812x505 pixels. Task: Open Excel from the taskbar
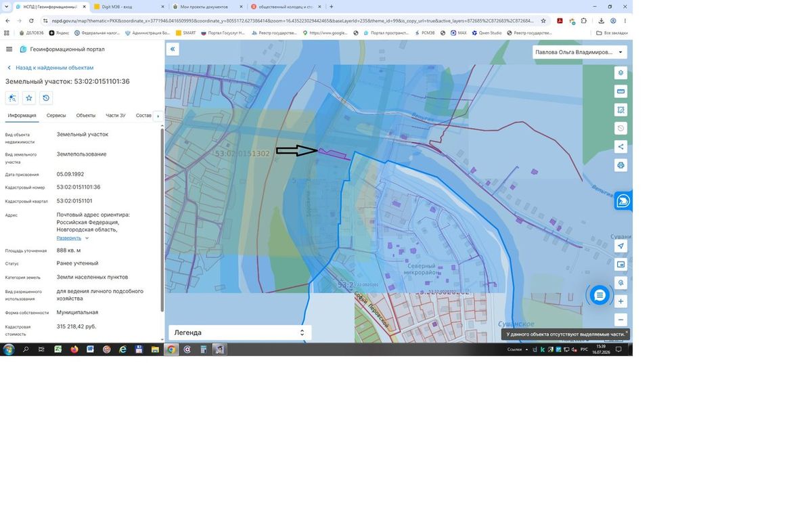click(58, 349)
